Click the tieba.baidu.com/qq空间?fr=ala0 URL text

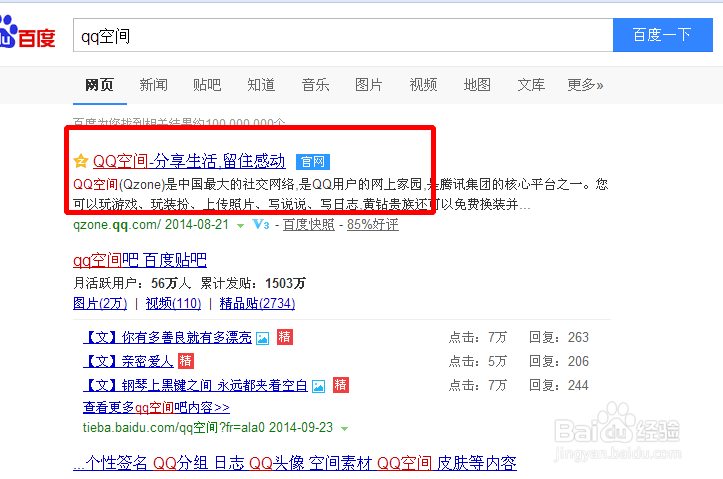[x=173, y=427]
